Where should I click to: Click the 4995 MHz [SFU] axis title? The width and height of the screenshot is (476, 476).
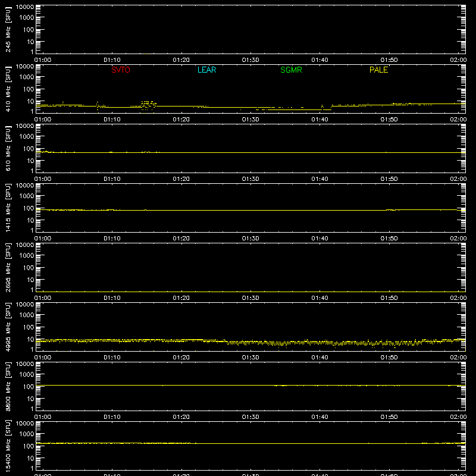pyautogui.click(x=8, y=327)
